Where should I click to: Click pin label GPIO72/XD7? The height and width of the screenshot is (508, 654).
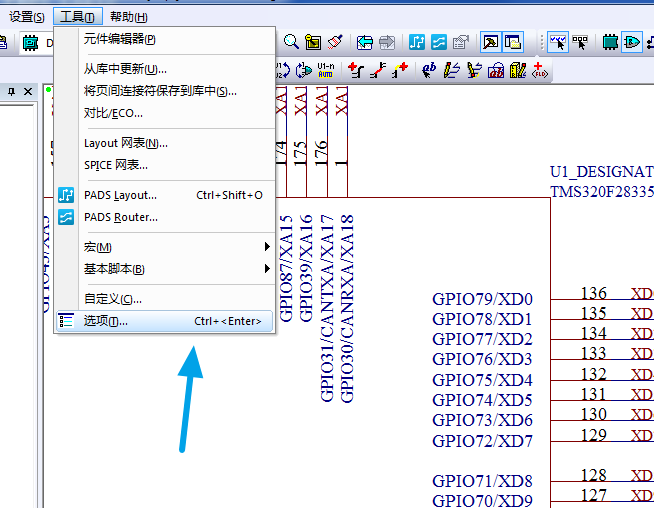tap(482, 441)
